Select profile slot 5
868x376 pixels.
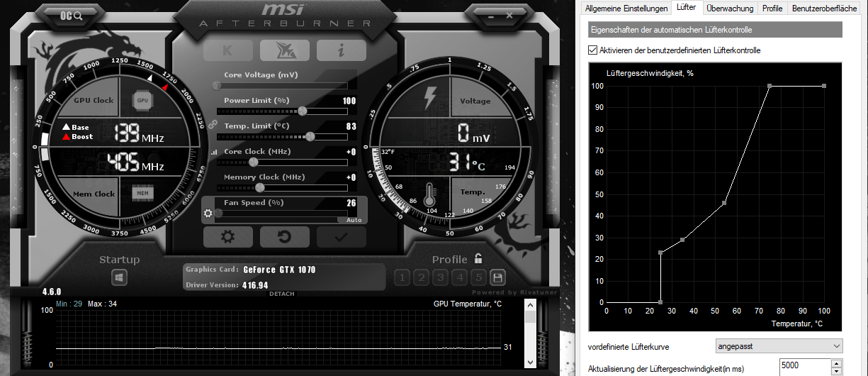tap(479, 277)
